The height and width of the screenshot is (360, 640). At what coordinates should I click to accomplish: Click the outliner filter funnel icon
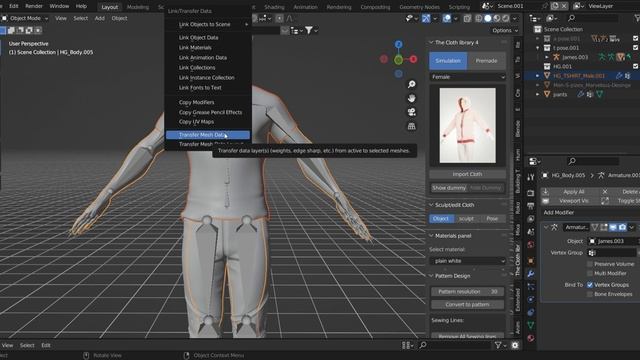tap(636, 18)
